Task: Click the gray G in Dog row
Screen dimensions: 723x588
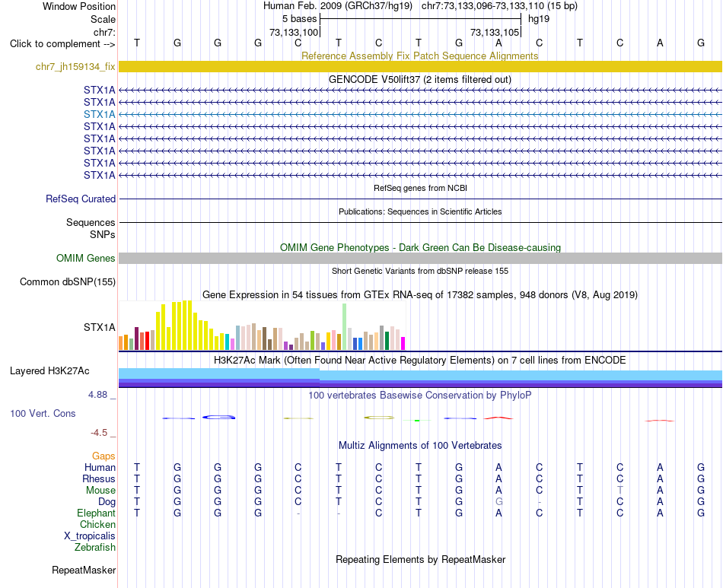Action: coord(498,502)
